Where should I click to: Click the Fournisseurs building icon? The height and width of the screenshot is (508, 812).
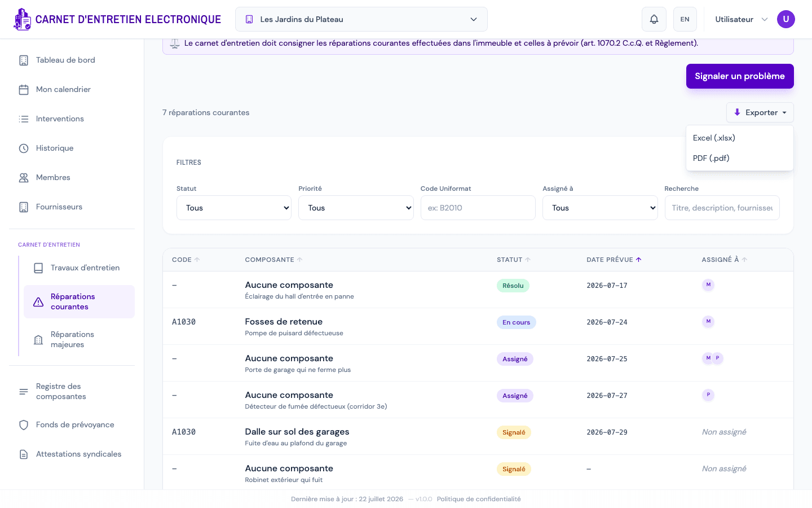tap(24, 207)
